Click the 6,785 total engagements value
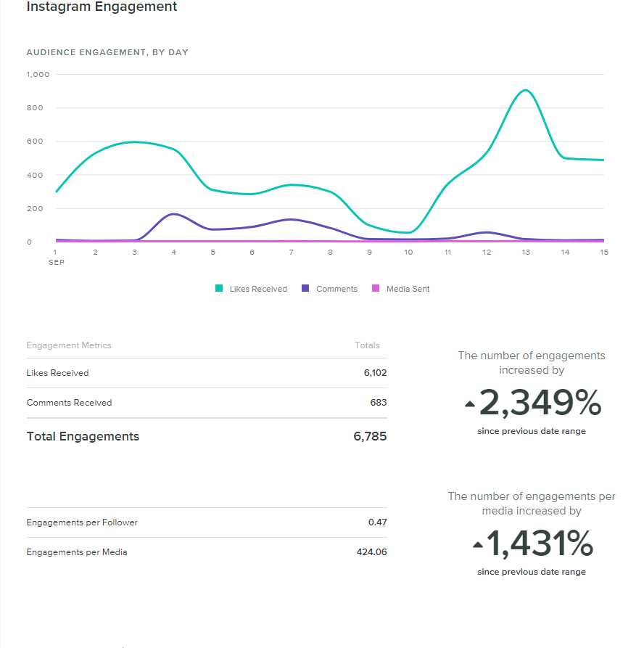Viewport: 644px width, 648px height. [370, 436]
